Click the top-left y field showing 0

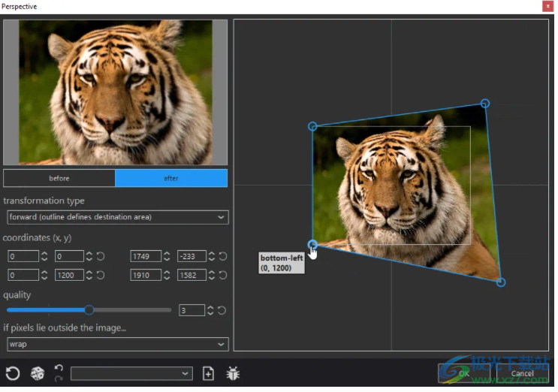click(x=69, y=256)
